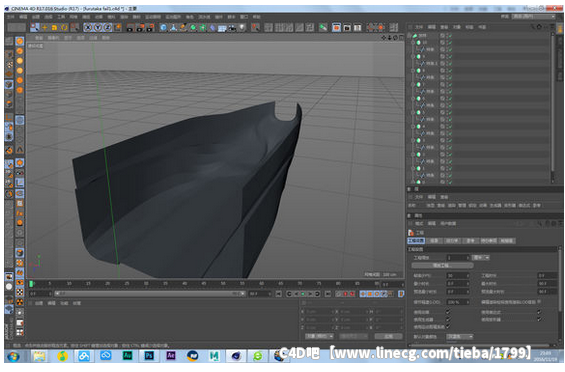565x372 pixels.
Task: Open material manager 创建 menu
Action: point(39,303)
